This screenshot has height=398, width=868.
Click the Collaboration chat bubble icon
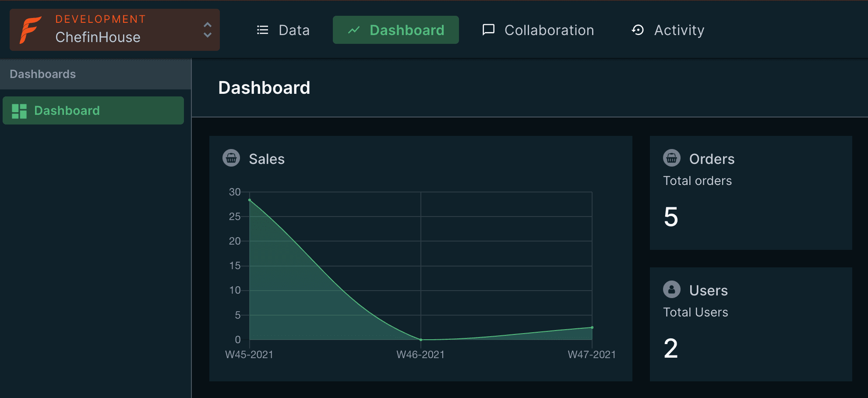pos(488,30)
